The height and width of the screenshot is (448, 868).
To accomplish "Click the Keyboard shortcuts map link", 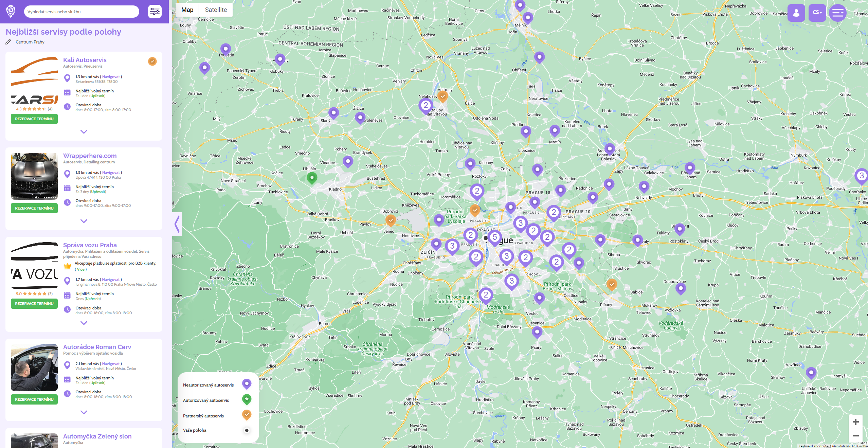I will pos(813,446).
